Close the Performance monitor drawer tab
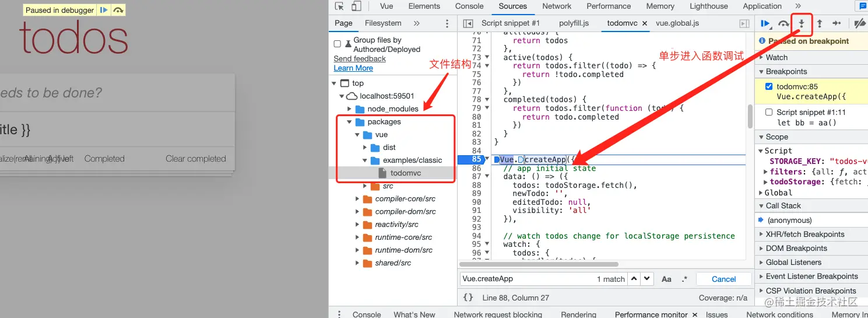Image resolution: width=868 pixels, height=318 pixels. (x=694, y=314)
